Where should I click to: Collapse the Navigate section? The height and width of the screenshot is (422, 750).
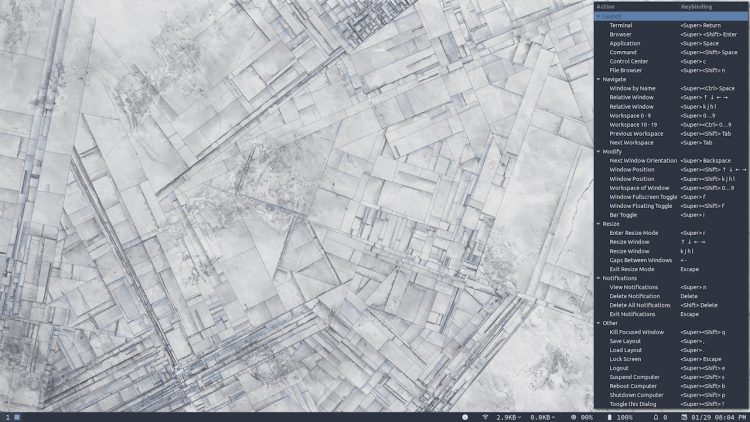[x=598, y=79]
